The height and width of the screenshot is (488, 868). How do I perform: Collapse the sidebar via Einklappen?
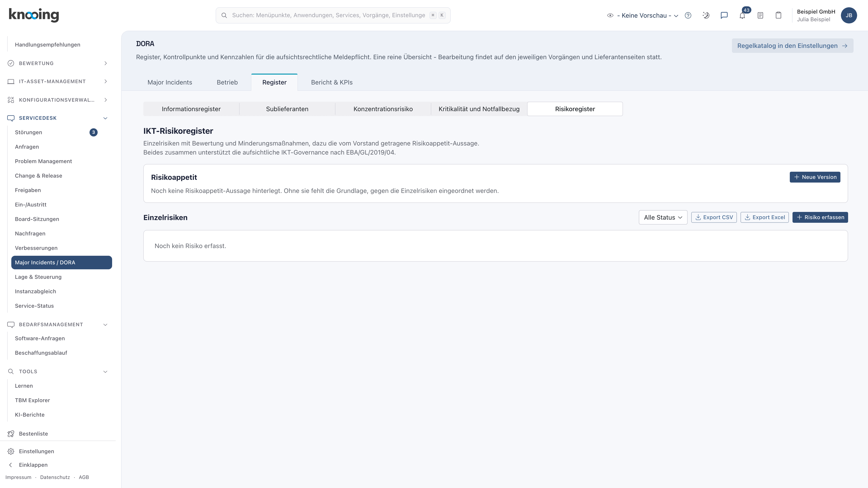point(33,465)
